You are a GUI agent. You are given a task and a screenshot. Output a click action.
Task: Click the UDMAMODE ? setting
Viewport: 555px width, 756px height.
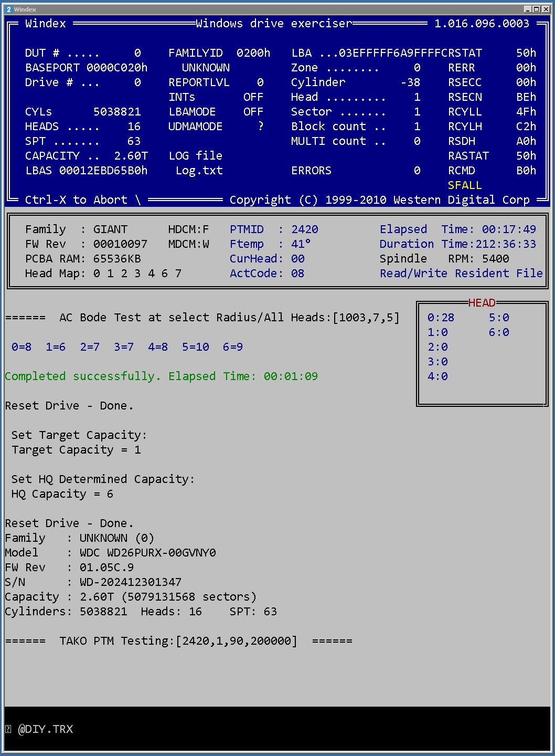point(216,127)
